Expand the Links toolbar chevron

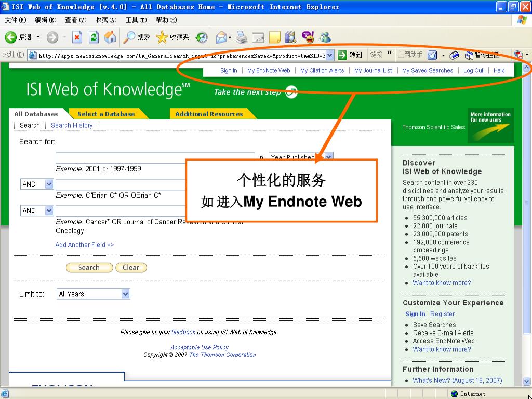pos(390,52)
